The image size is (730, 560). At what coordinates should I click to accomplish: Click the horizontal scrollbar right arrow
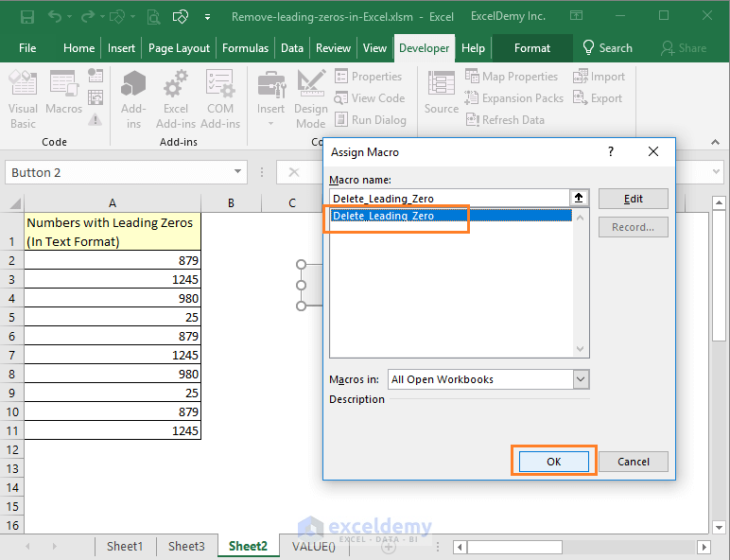[x=704, y=547]
